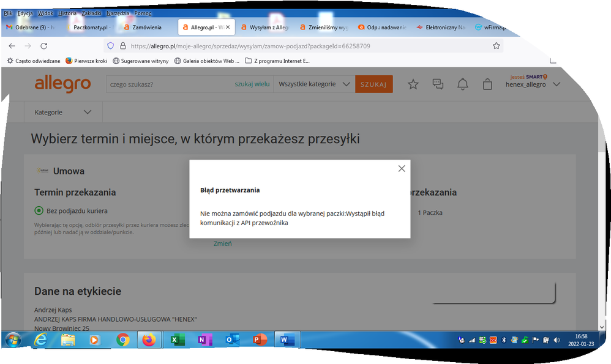Image resolution: width=611 pixels, height=364 pixels.
Task: Expand the Kategorie menu
Action: [63, 112]
